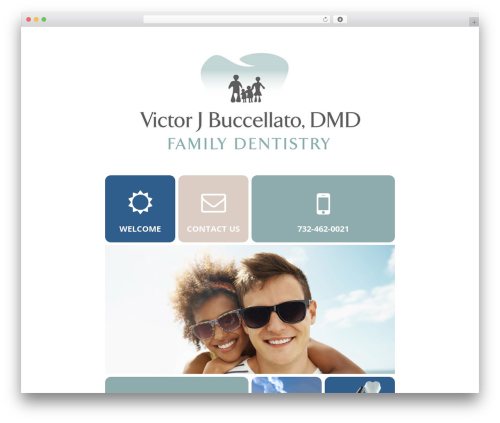The height and width of the screenshot is (423, 500).
Task: Open the WELCOME menu label
Action: point(140,229)
